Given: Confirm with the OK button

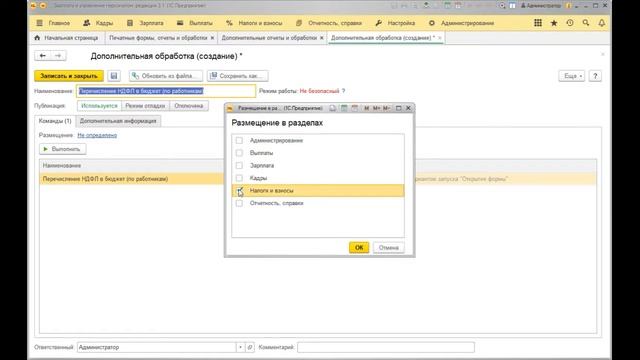Looking at the screenshot, I should (359, 247).
